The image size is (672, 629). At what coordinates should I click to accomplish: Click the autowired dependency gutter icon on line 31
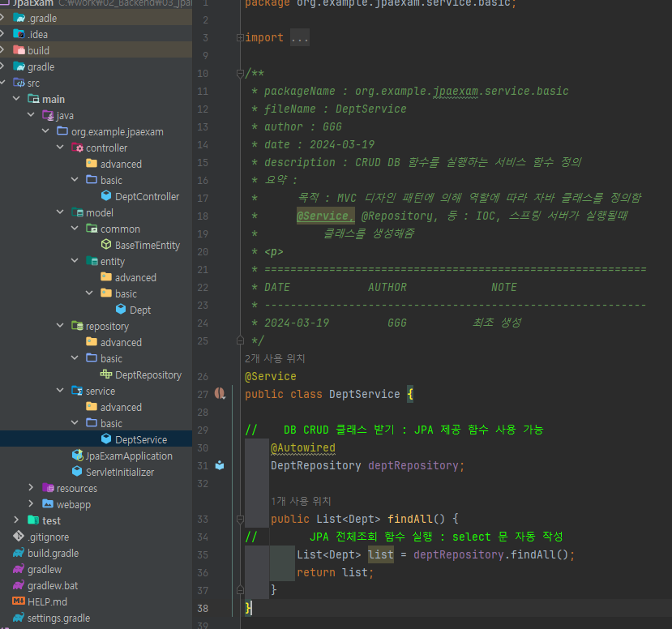pos(220,465)
